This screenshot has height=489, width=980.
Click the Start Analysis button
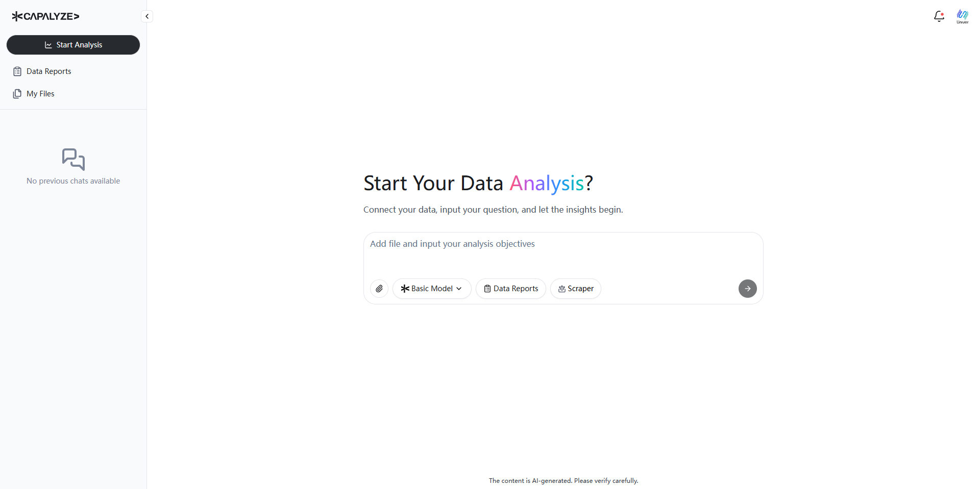[73, 45]
